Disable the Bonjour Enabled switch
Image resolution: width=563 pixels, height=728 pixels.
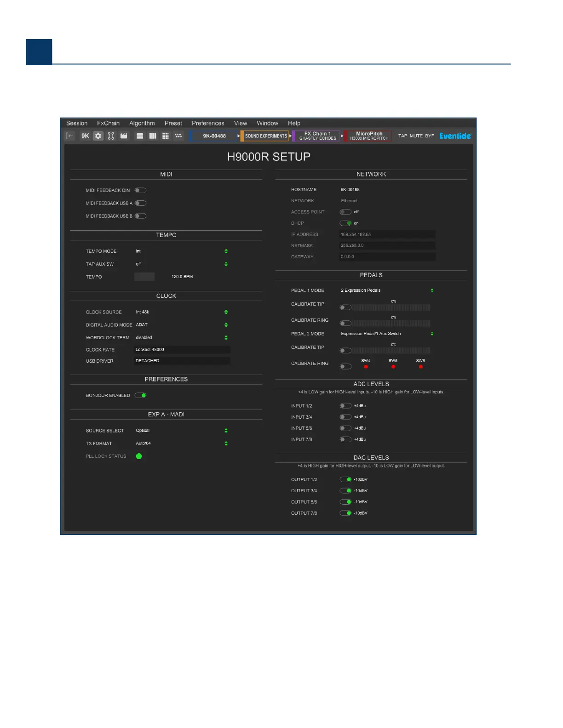140,395
